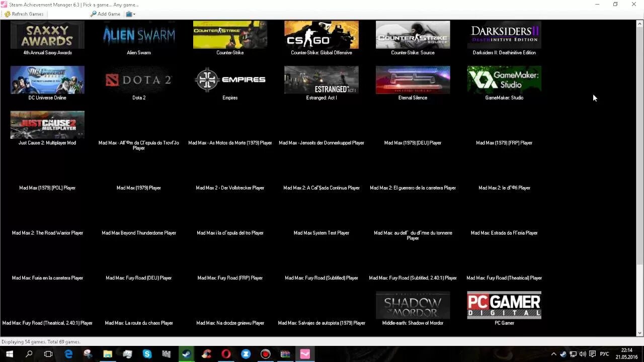Pick the Dota 2 game

pos(139,83)
